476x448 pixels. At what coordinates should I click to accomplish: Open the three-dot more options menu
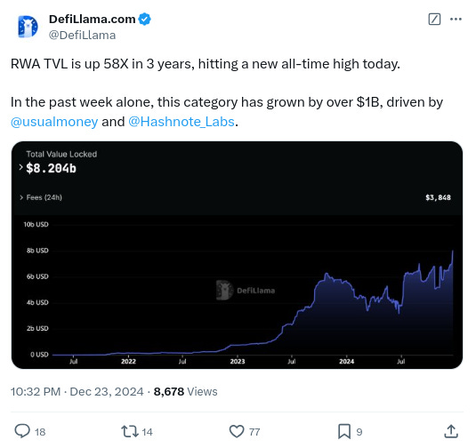(x=456, y=19)
